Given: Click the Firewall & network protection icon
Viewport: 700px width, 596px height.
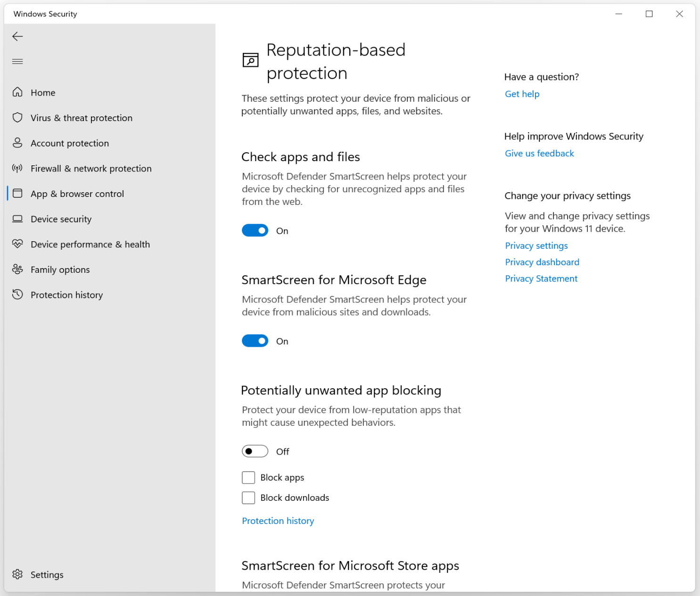Looking at the screenshot, I should 17,168.
